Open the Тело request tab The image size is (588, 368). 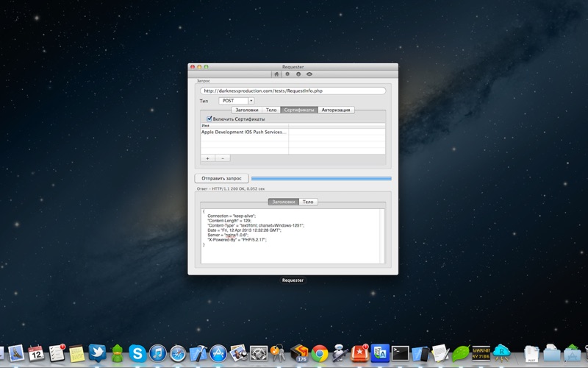point(271,110)
